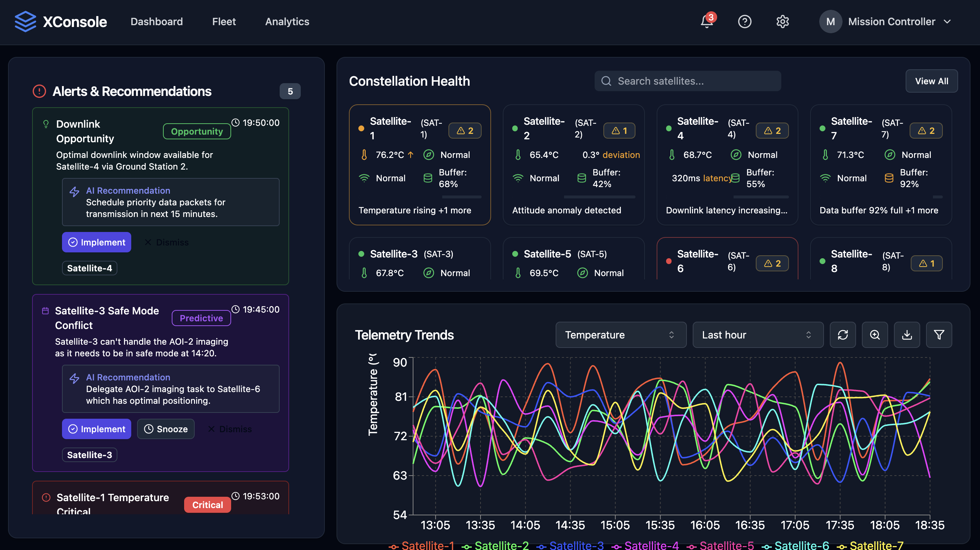Open the Temperature metric dropdown

coord(621,335)
